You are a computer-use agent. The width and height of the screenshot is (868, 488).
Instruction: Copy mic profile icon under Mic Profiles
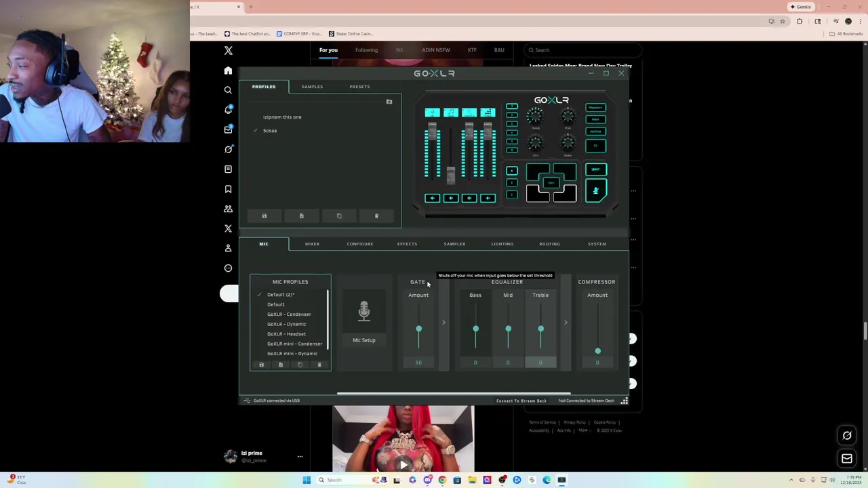coord(300,365)
